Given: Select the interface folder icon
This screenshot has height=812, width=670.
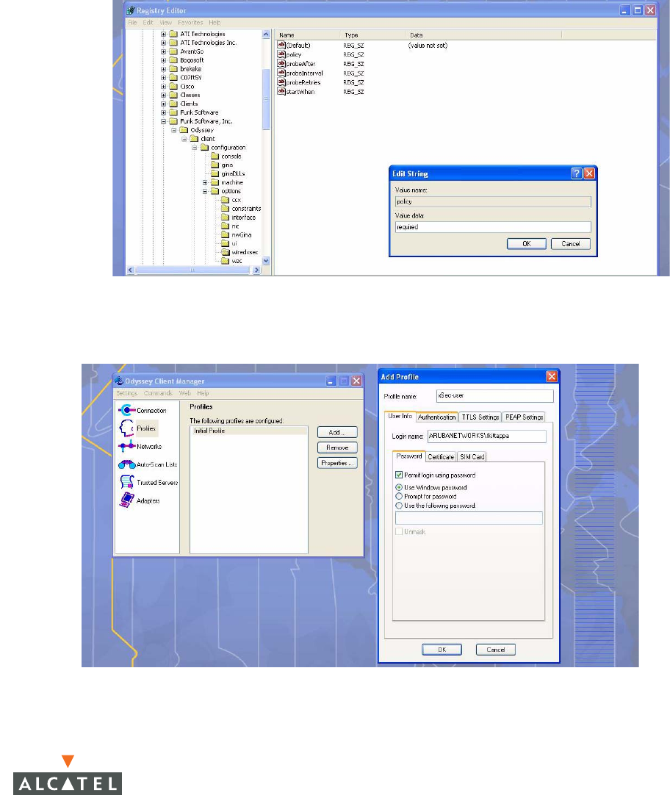Looking at the screenshot, I should coord(226,218).
